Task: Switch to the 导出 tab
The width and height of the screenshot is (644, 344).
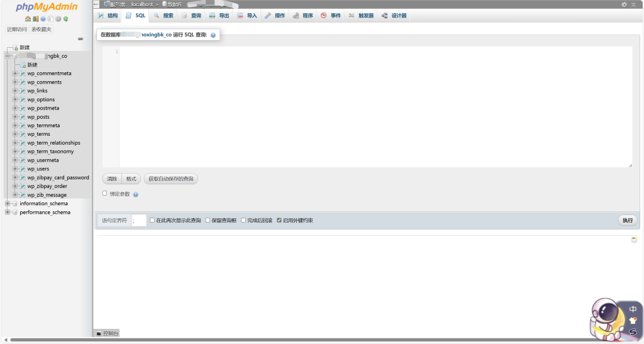Action: tap(219, 16)
